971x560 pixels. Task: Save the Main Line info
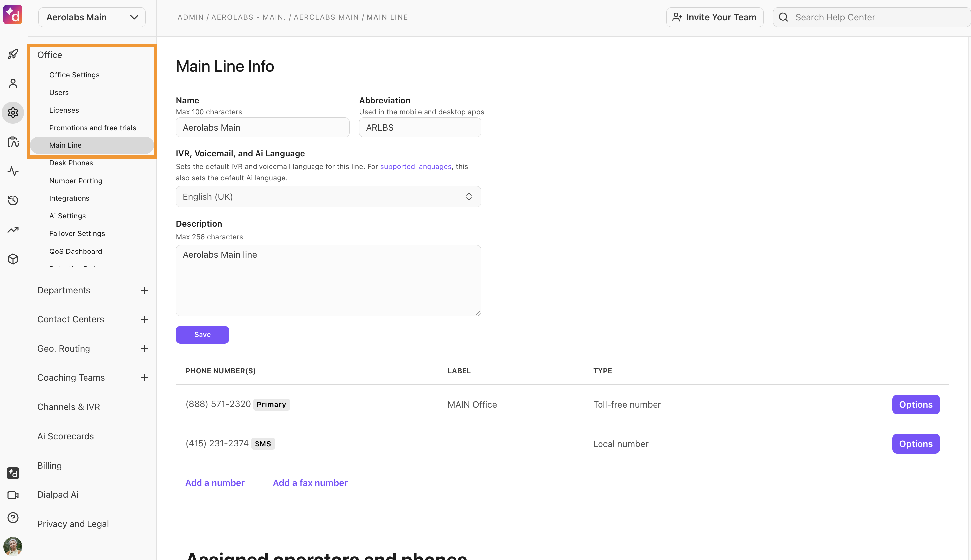tap(202, 335)
